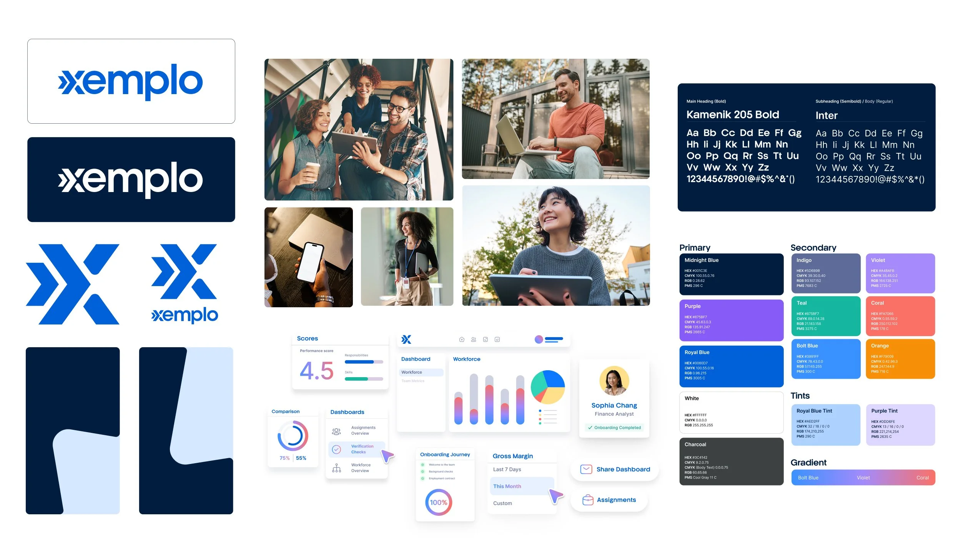The image size is (961, 560).
Task: Toggle the Onboarding Completed checkmark for Sophia Chang
Action: 590,427
